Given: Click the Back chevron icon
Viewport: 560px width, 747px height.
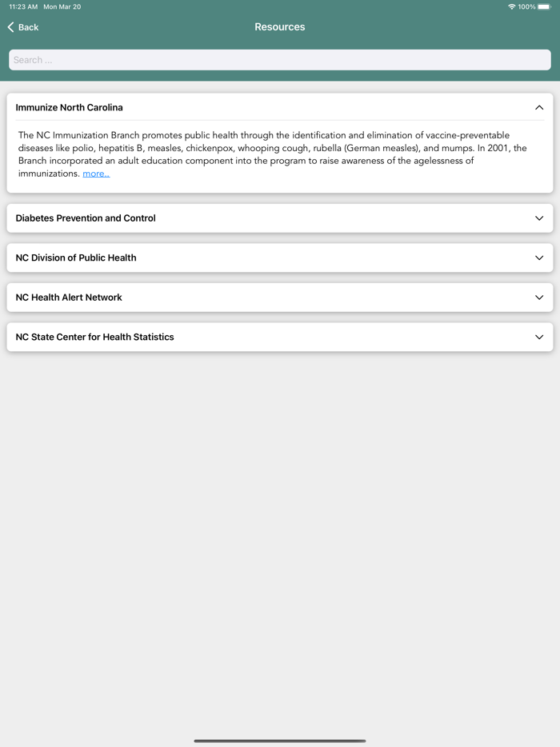Looking at the screenshot, I should click(10, 26).
